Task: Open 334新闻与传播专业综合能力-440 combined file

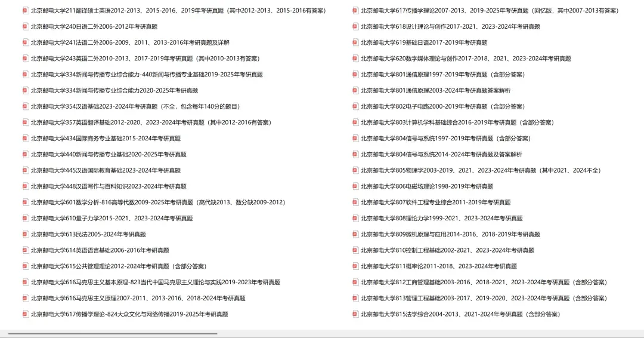Action: [147, 75]
